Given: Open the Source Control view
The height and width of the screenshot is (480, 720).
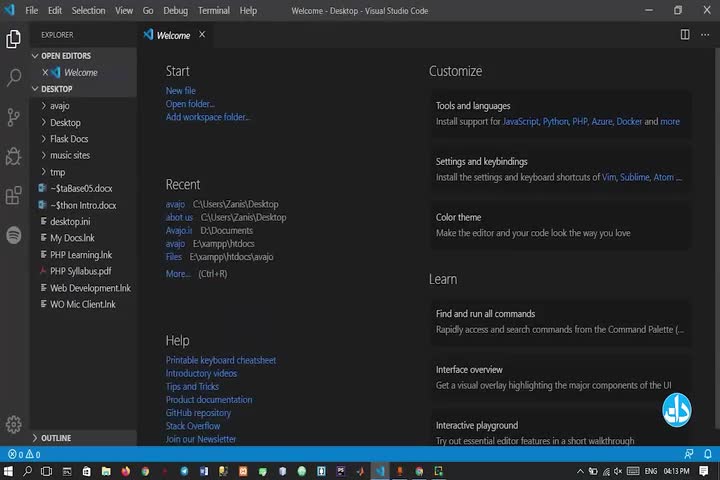Looking at the screenshot, I should (x=14, y=117).
